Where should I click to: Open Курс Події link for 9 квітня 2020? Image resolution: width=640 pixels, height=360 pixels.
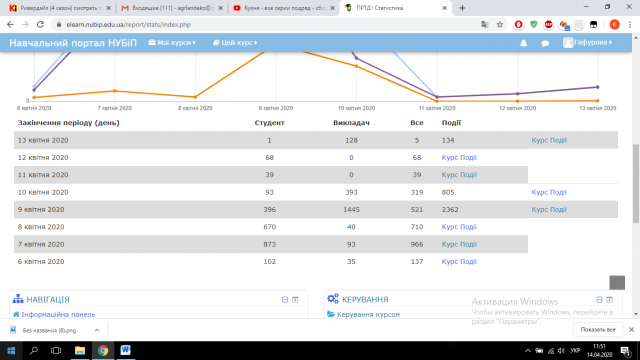(549, 209)
